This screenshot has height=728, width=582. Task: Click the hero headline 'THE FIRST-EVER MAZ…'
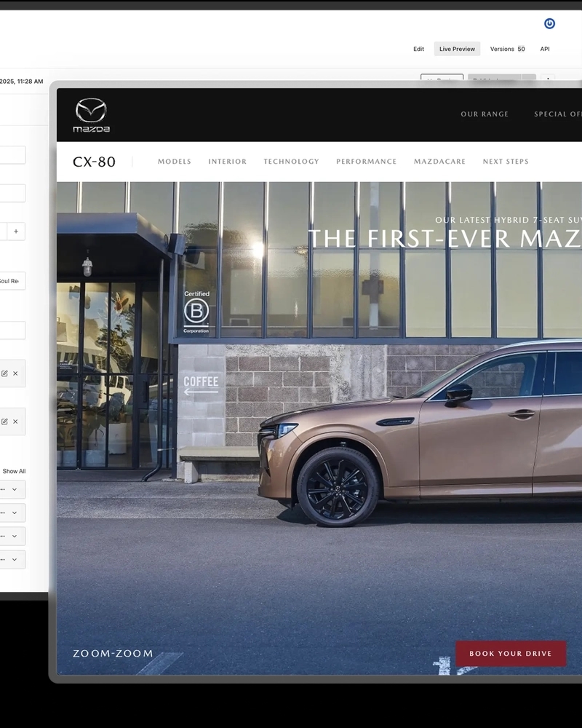445,239
